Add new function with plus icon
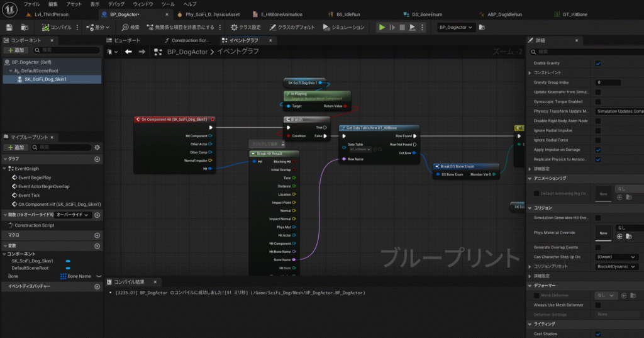Viewport: 644px width, 338px height. pos(97,215)
